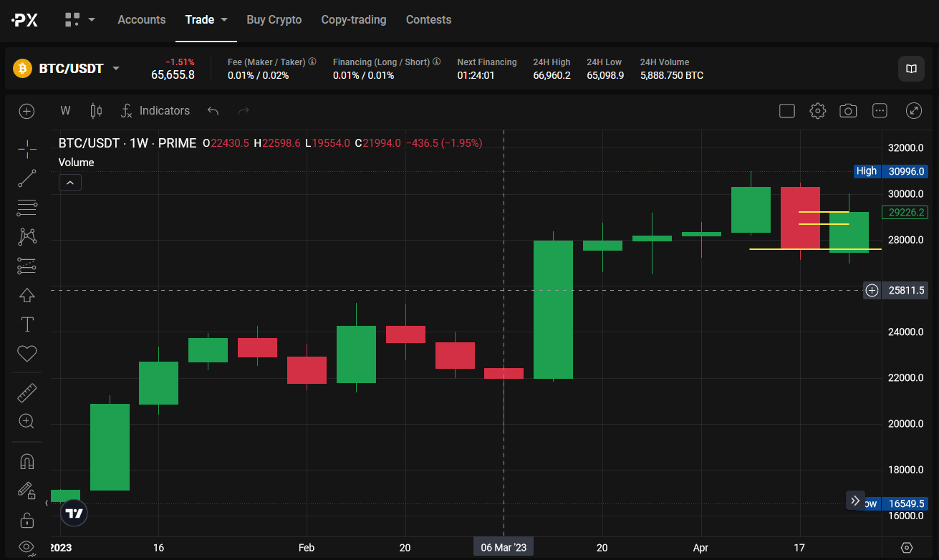Expand the apps grid dropdown arrow

click(x=92, y=20)
